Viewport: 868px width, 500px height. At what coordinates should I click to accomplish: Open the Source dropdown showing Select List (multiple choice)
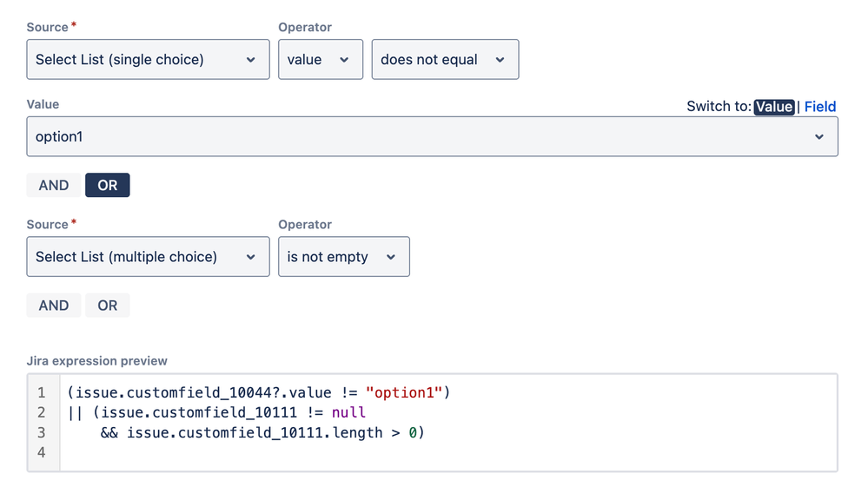pos(148,256)
